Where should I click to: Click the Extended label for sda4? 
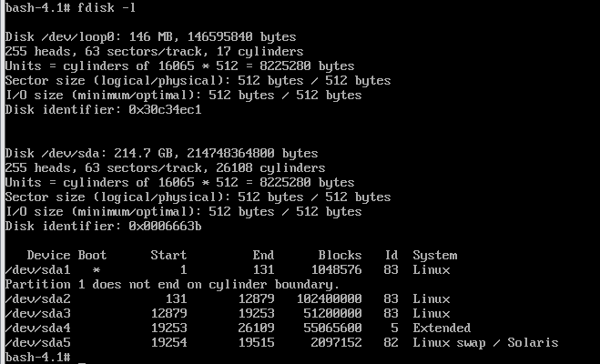[442, 328]
